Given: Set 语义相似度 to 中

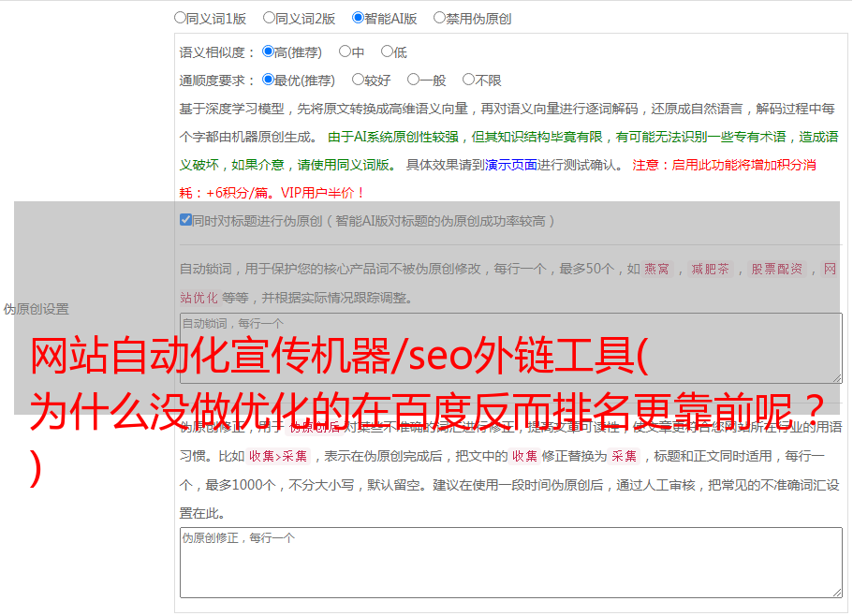Looking at the screenshot, I should [345, 51].
